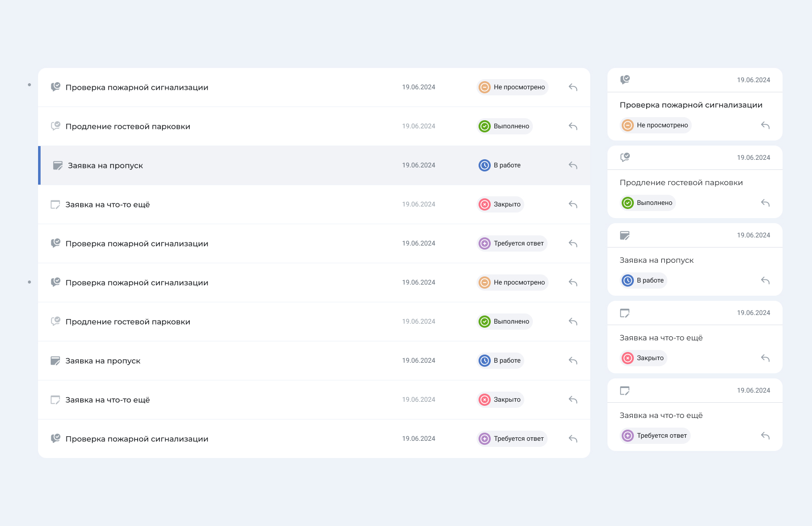Click Выполнено status badge in second row
Viewport: 812px width, 526px height.
click(505, 126)
